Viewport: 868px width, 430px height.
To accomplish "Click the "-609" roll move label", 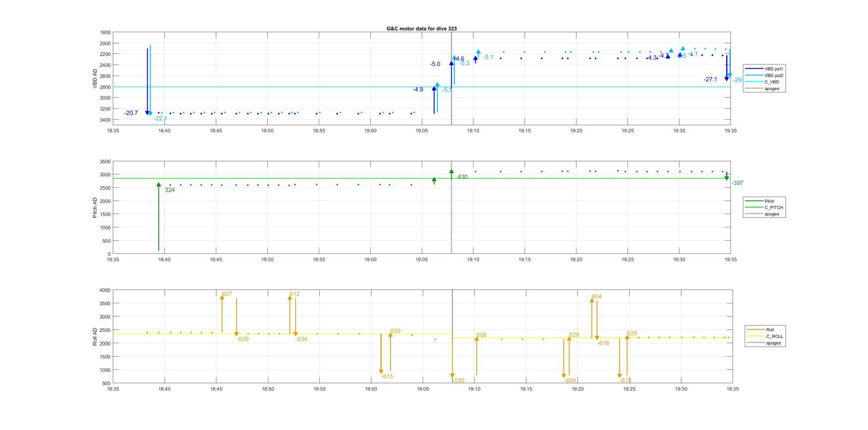I will coord(570,381).
